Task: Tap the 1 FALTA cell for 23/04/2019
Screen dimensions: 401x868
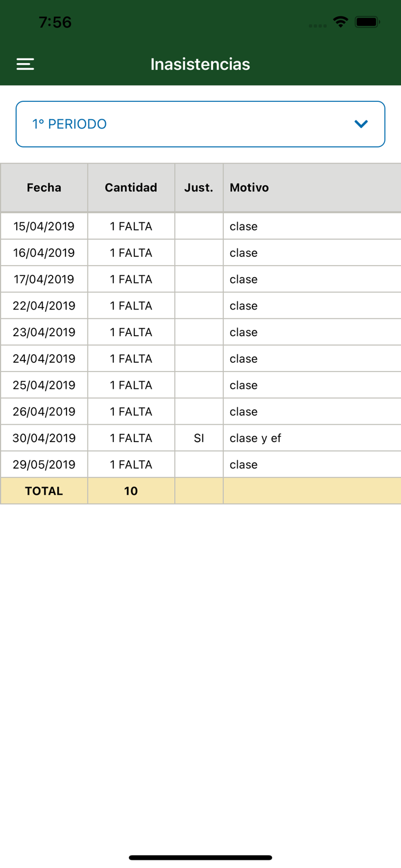Action: 131,332
